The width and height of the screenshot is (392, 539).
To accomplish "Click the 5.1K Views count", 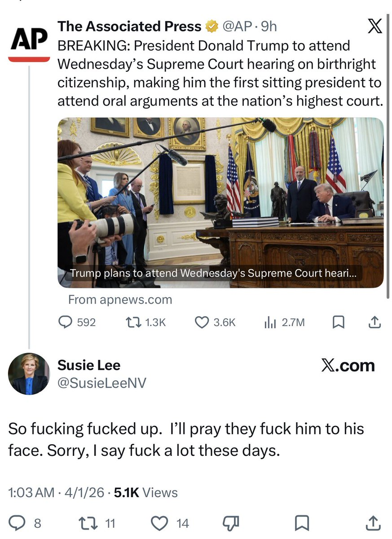I will (146, 493).
